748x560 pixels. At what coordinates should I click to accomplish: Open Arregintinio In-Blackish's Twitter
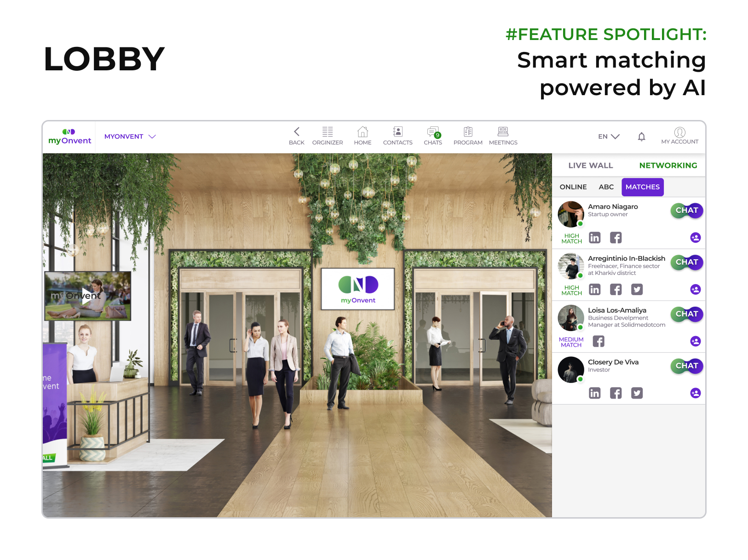point(637,289)
